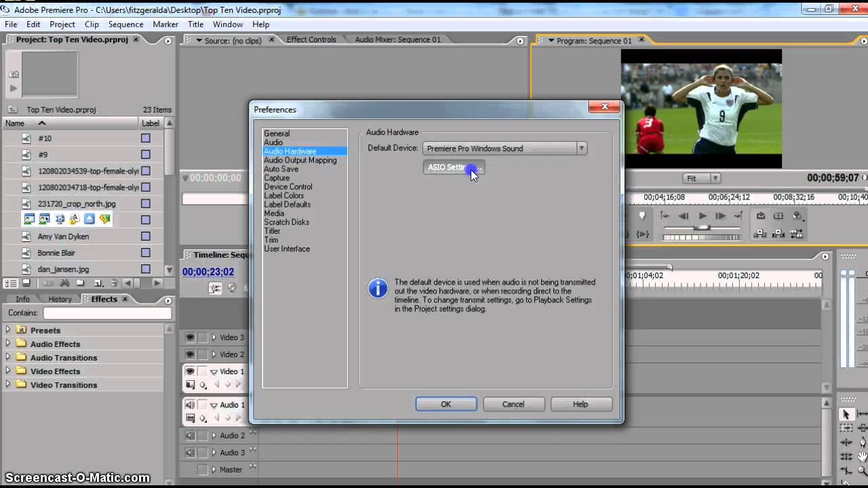868x488 pixels.
Task: Click Cancel in Preferences dialog
Action: pyautogui.click(x=513, y=404)
